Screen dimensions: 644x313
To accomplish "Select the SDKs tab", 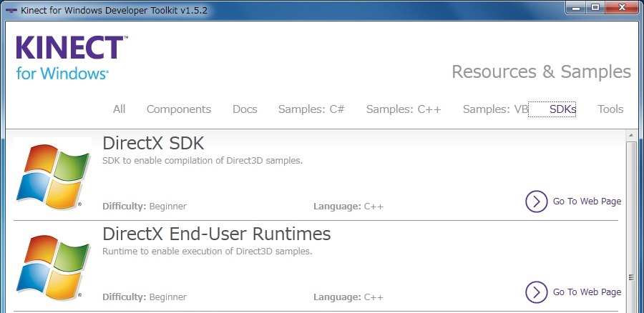I will pos(562,109).
